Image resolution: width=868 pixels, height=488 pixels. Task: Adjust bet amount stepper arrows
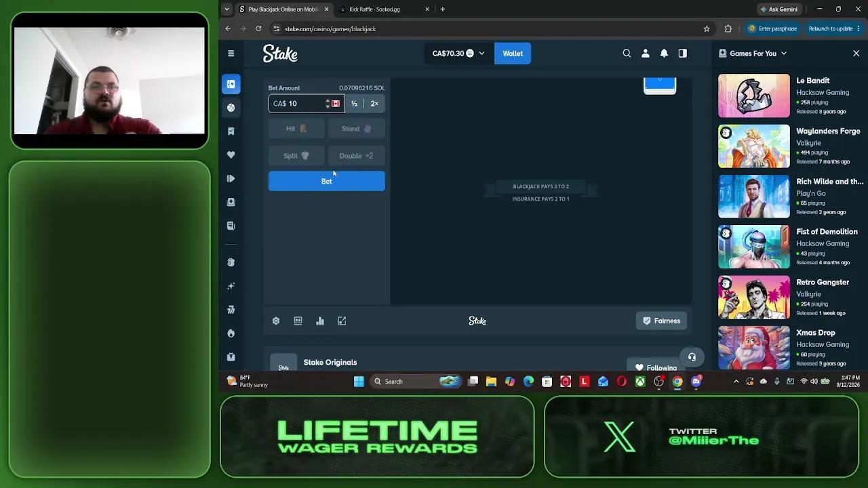coord(328,104)
